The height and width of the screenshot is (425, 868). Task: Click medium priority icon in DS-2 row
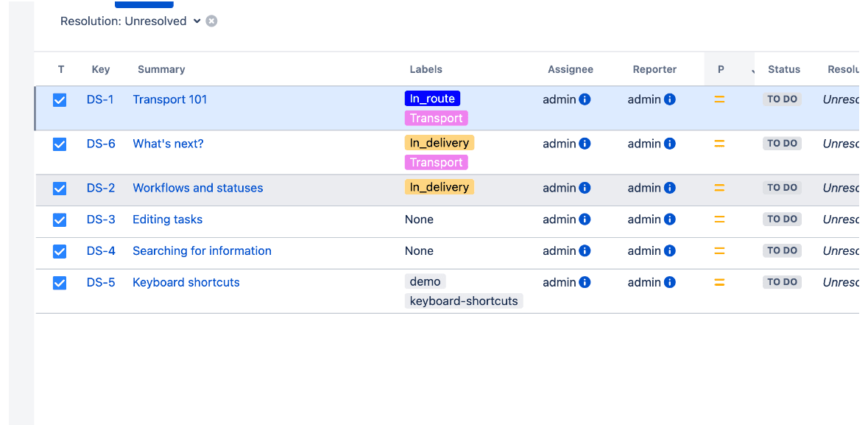719,188
